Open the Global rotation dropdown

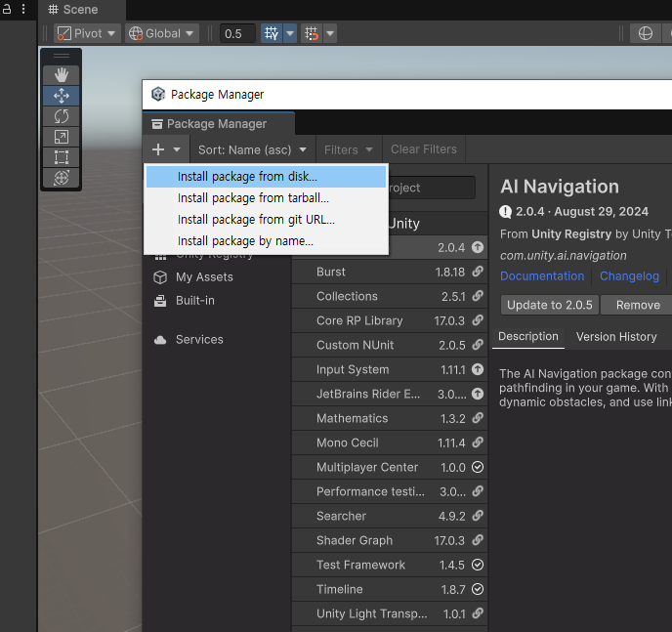click(x=162, y=33)
